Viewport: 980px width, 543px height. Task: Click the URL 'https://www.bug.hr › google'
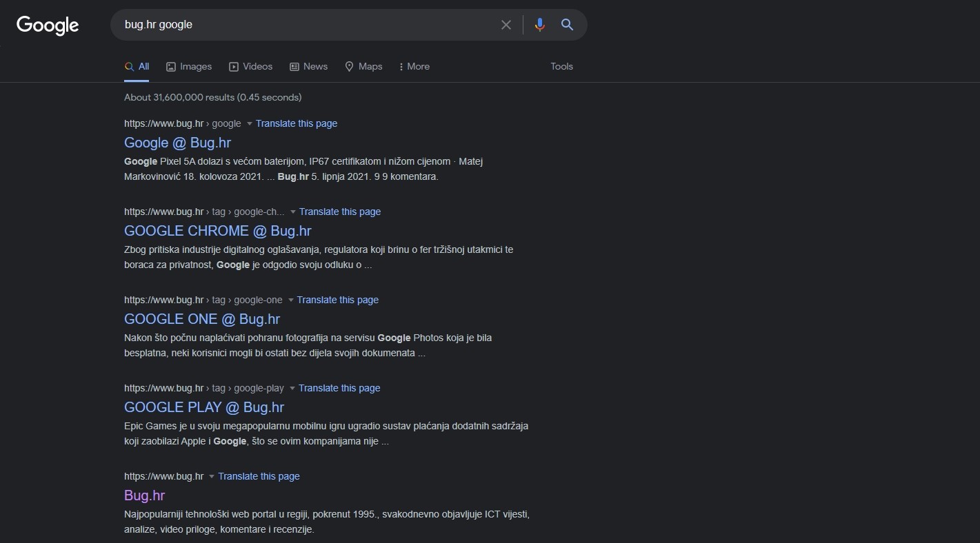coord(183,124)
